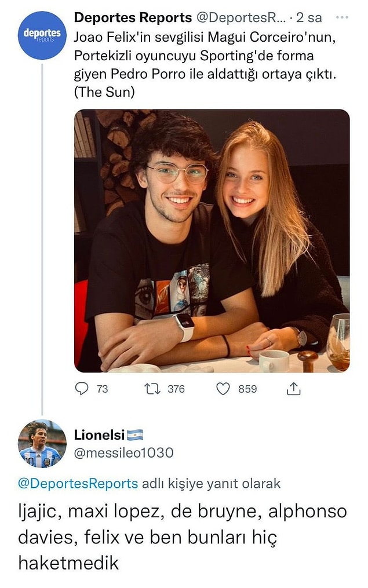Open Lionelsi display name
This screenshot has height=588, width=368.
[100, 435]
